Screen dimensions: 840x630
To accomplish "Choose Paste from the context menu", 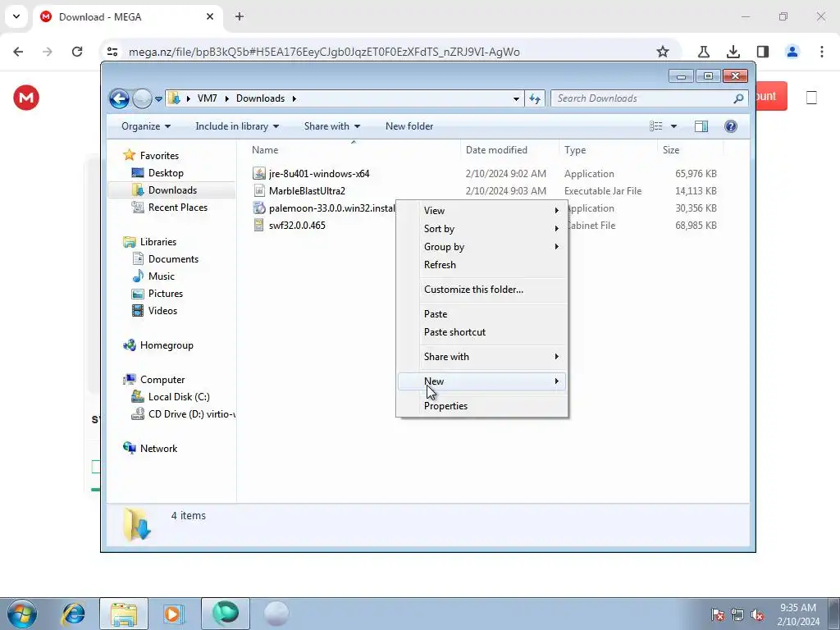I will [482, 314].
